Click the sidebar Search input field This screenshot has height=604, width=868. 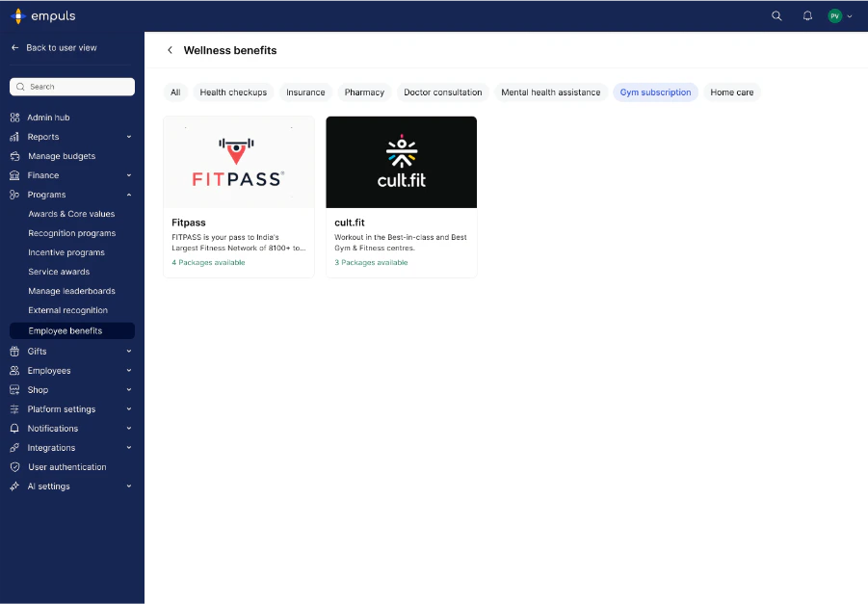[72, 87]
